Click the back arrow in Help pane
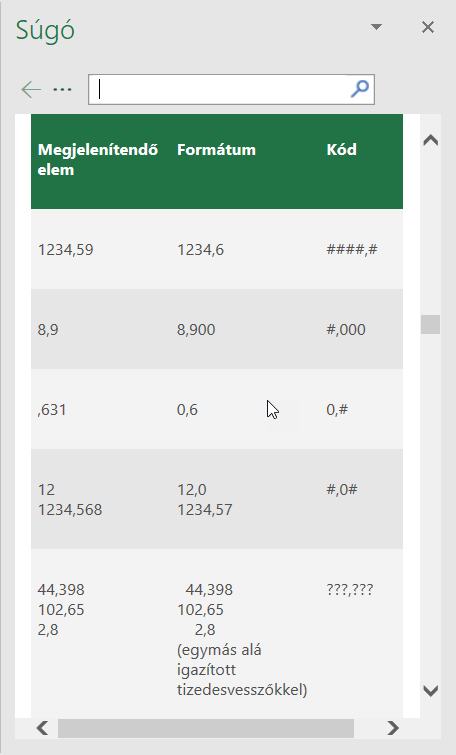Image resolution: width=456 pixels, height=755 pixels. tap(31, 90)
